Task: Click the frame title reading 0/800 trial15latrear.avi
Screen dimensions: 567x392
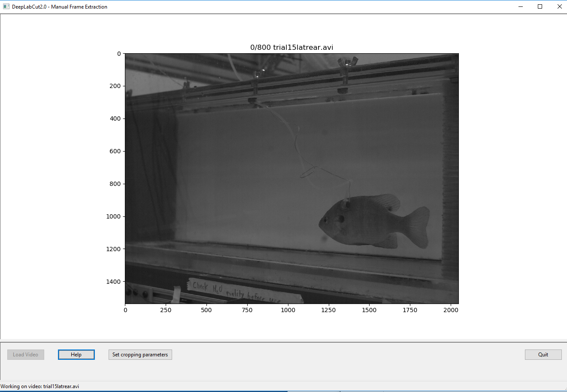Action: coord(291,47)
